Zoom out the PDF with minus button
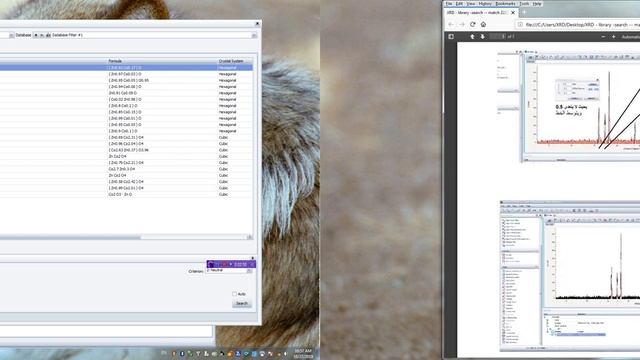640x360 pixels. point(603,36)
